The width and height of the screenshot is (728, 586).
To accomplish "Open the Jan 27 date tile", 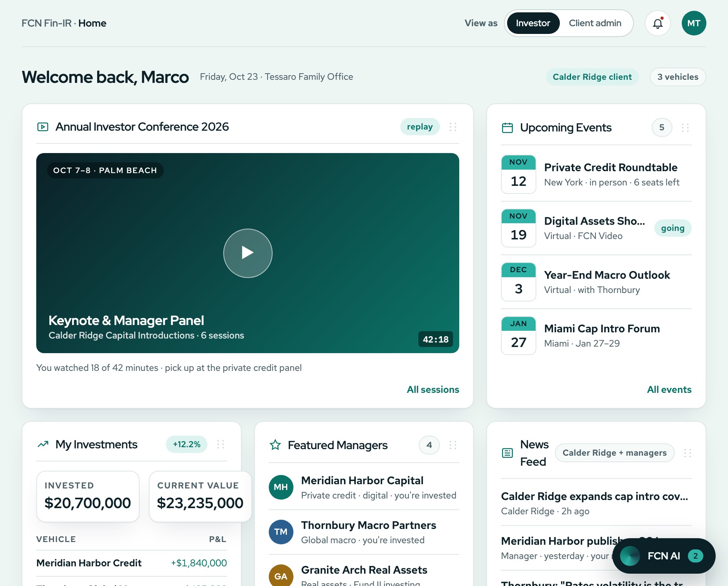I will click(x=519, y=336).
